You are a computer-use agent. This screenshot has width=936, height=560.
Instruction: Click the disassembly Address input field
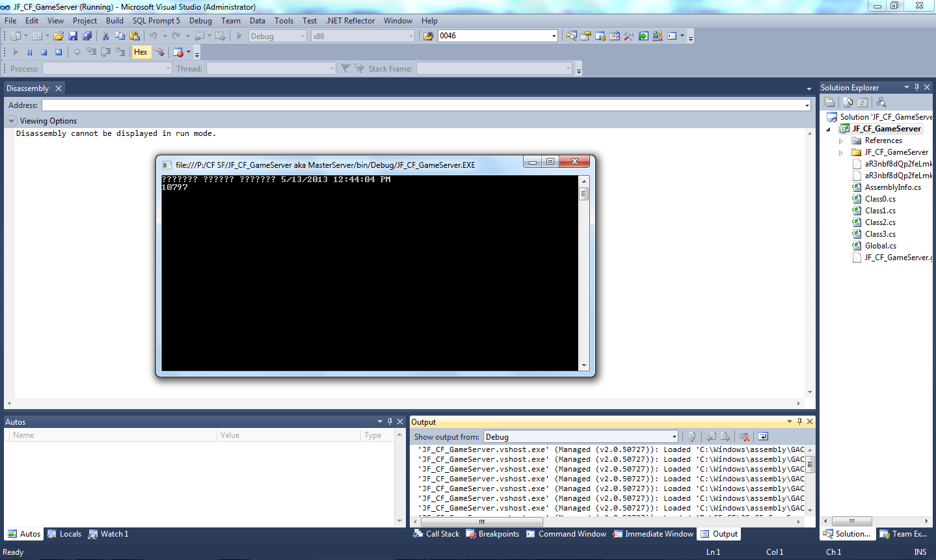[x=423, y=105]
